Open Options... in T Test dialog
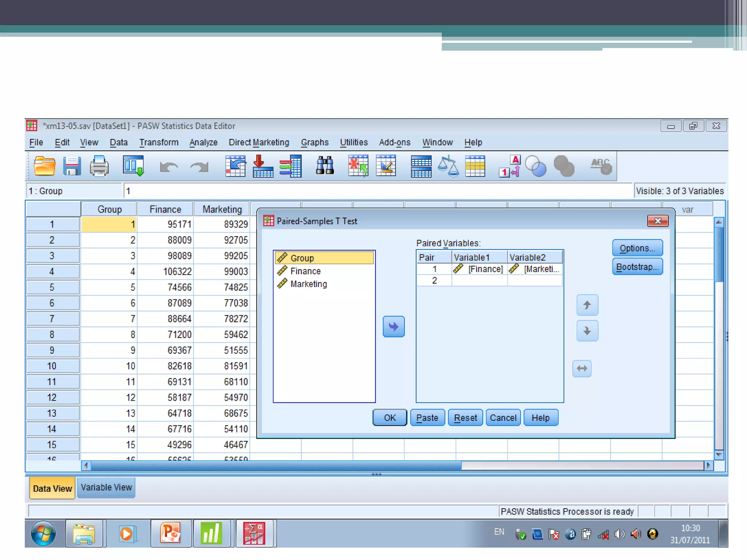This screenshot has width=747, height=560. pyautogui.click(x=637, y=248)
